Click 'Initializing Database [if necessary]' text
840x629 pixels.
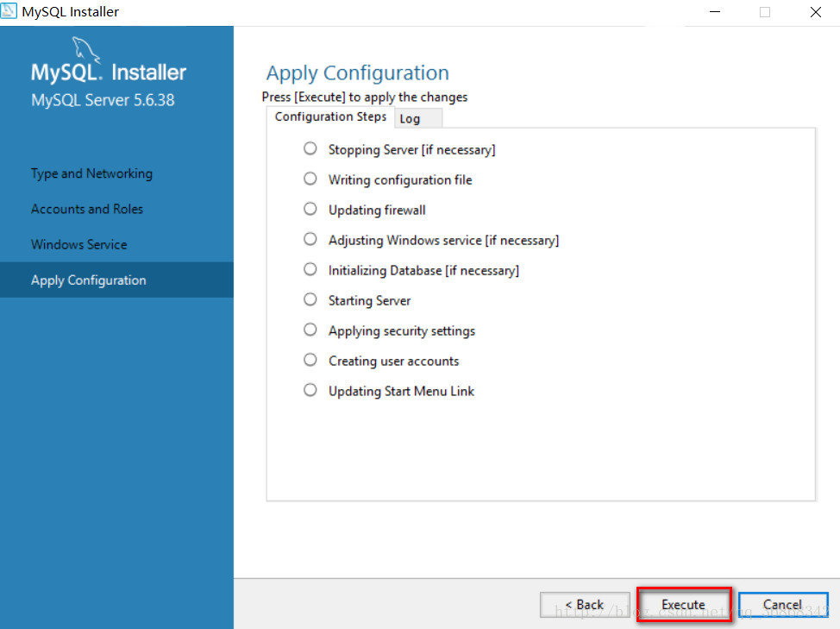(x=423, y=271)
